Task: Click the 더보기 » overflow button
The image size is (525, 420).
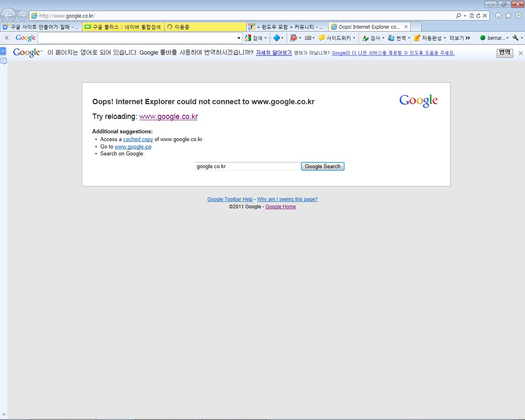Action: pos(460,38)
